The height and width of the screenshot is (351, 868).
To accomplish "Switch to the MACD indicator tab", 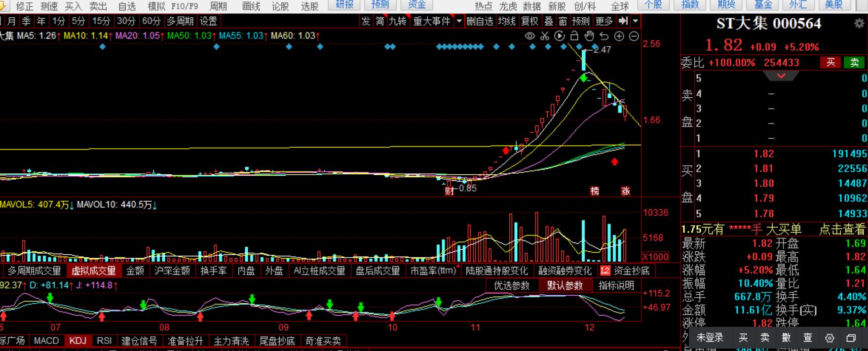I will pyautogui.click(x=46, y=341).
